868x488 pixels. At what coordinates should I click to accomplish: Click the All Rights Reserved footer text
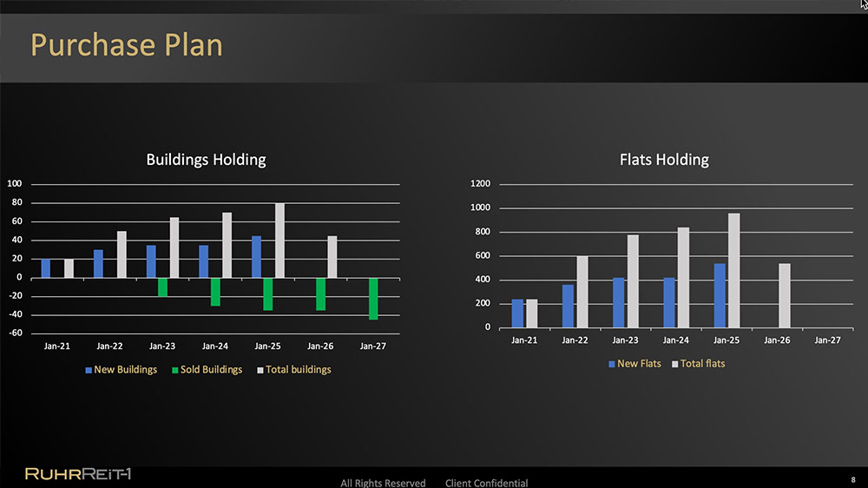[x=383, y=483]
